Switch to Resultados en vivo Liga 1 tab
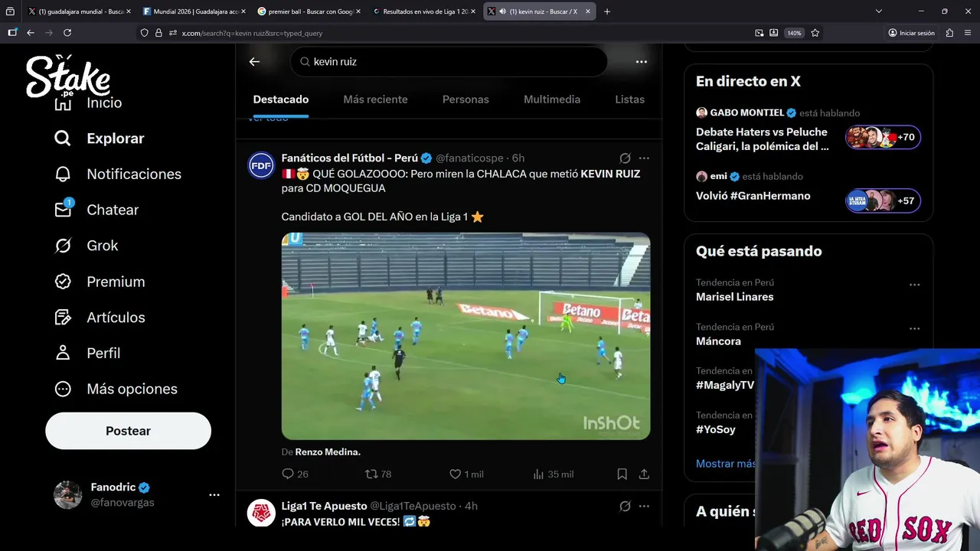980x551 pixels. (x=423, y=11)
